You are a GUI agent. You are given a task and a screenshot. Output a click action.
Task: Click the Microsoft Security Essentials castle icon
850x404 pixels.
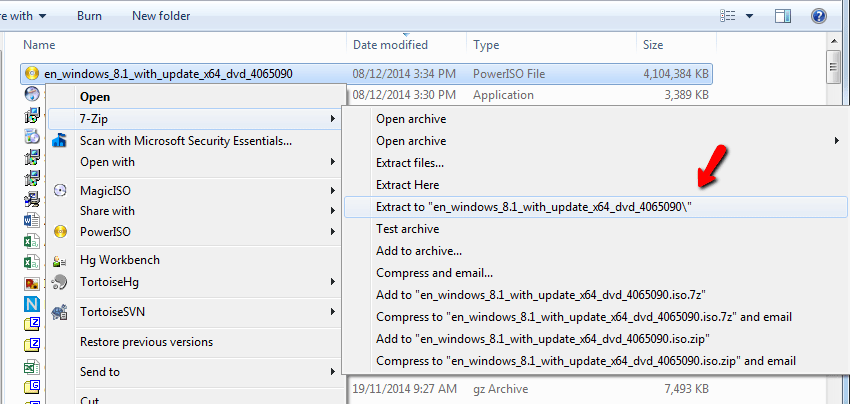pos(59,141)
